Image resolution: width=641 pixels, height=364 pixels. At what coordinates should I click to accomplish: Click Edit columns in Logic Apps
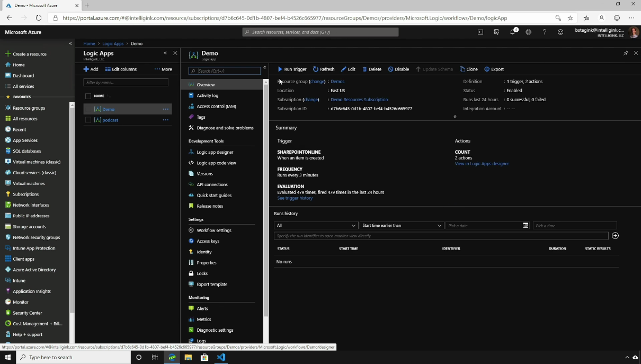pos(121,69)
